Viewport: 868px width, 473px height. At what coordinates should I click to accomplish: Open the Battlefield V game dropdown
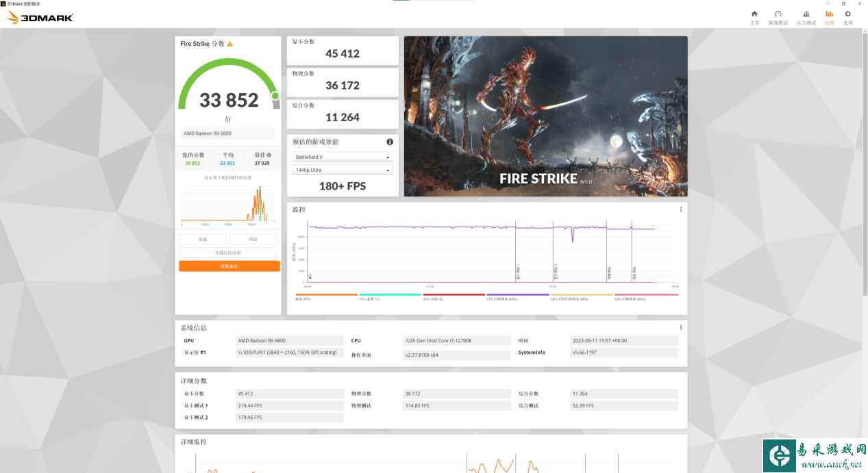[343, 157]
